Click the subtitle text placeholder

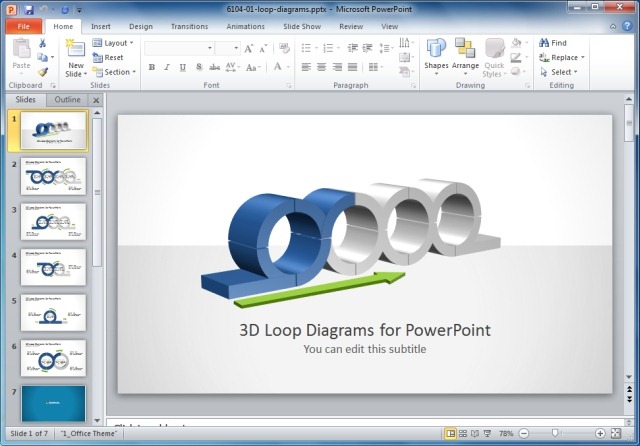click(x=364, y=349)
